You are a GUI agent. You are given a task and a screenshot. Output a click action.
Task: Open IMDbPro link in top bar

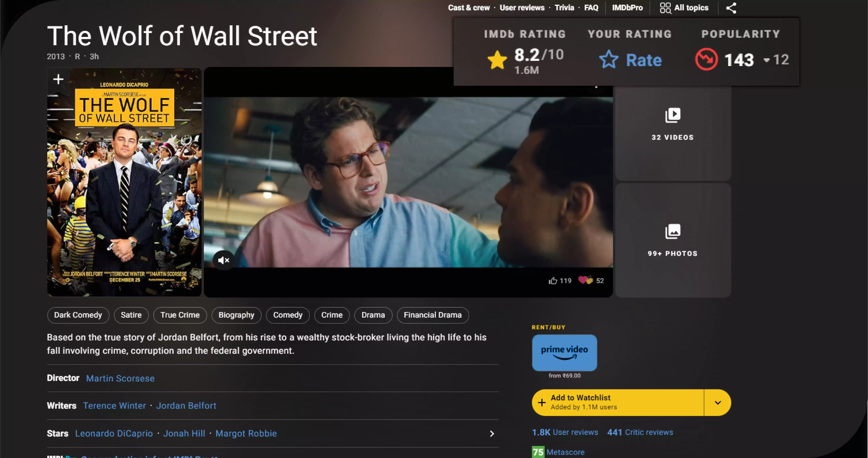point(627,8)
